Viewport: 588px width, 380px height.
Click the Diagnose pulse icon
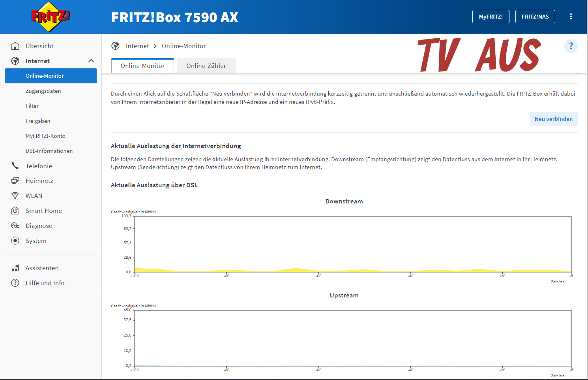coord(15,226)
